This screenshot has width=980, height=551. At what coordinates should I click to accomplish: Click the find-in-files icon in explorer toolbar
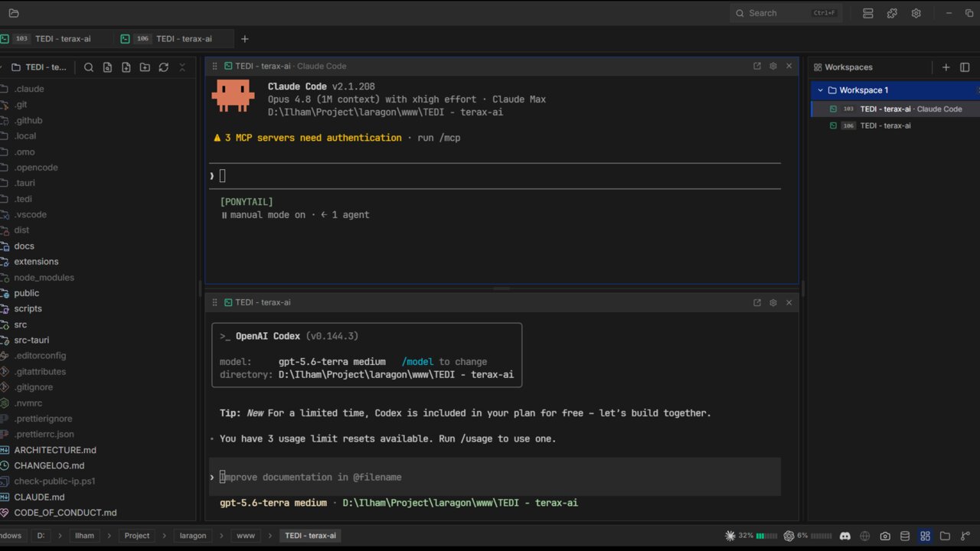[107, 67]
